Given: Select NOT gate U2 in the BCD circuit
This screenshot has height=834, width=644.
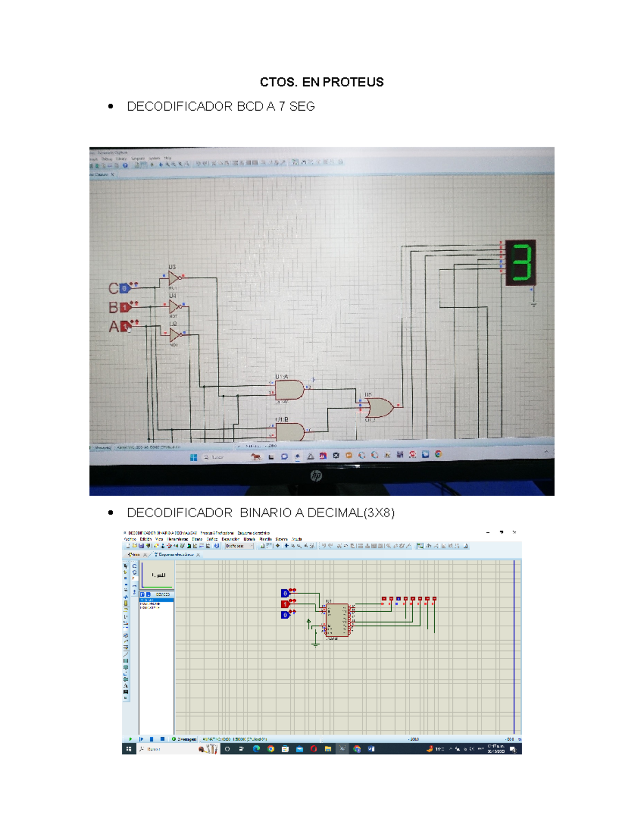Looking at the screenshot, I should tap(175, 335).
